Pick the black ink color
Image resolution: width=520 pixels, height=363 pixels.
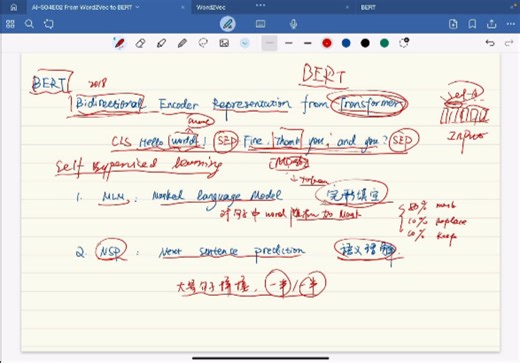point(365,43)
